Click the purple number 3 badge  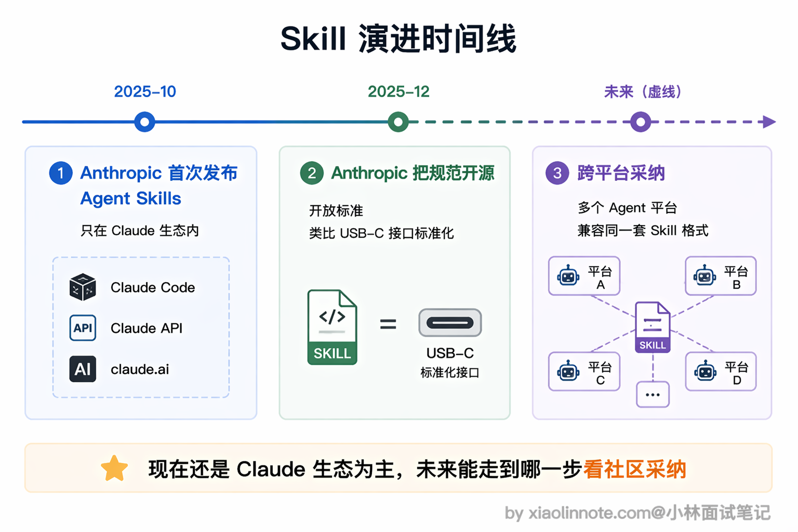557,173
